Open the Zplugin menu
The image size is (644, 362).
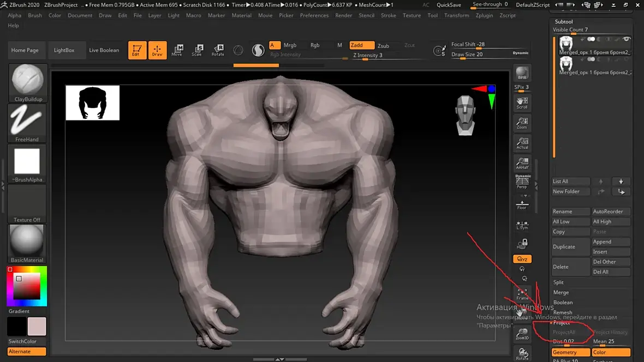pyautogui.click(x=484, y=15)
